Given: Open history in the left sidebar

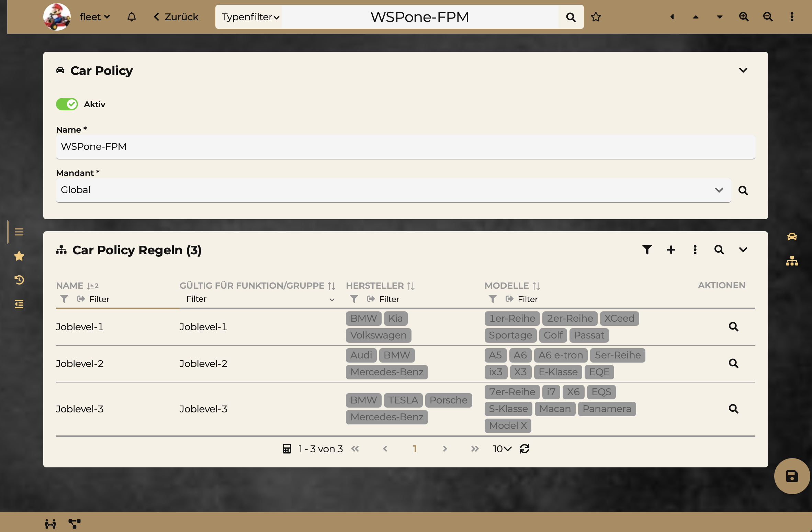Looking at the screenshot, I should (19, 280).
